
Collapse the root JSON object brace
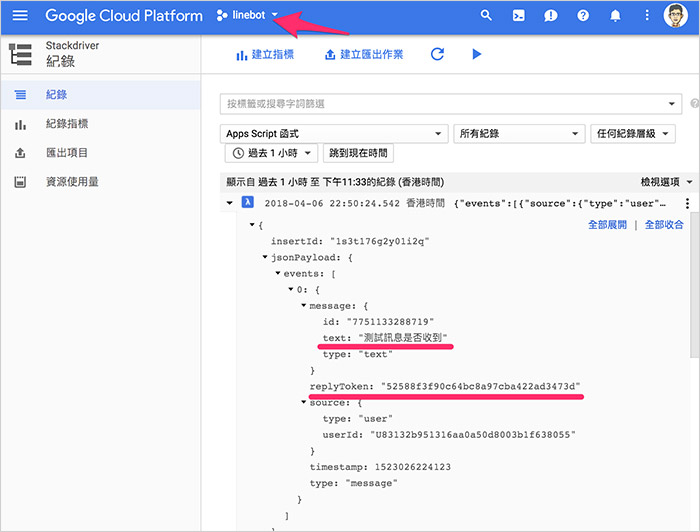252,225
